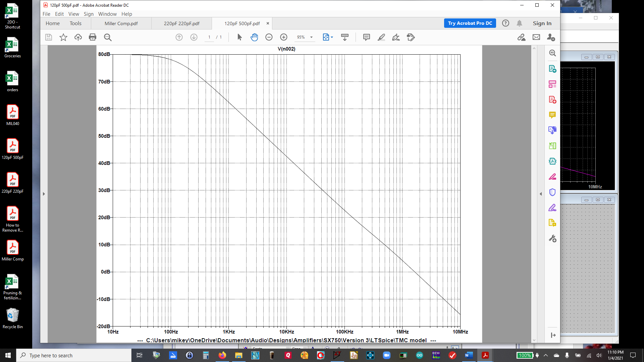644x362 pixels.
Task: Collapse the right tools pane arrow
Action: tap(541, 194)
